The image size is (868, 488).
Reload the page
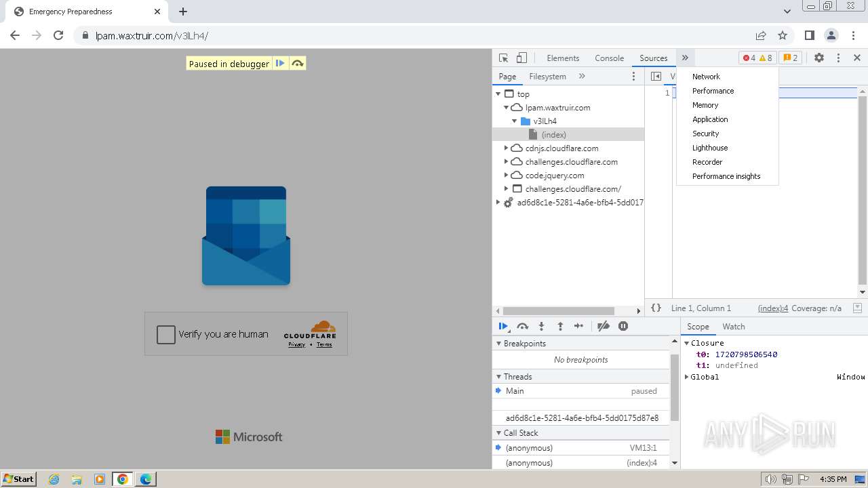coord(58,35)
